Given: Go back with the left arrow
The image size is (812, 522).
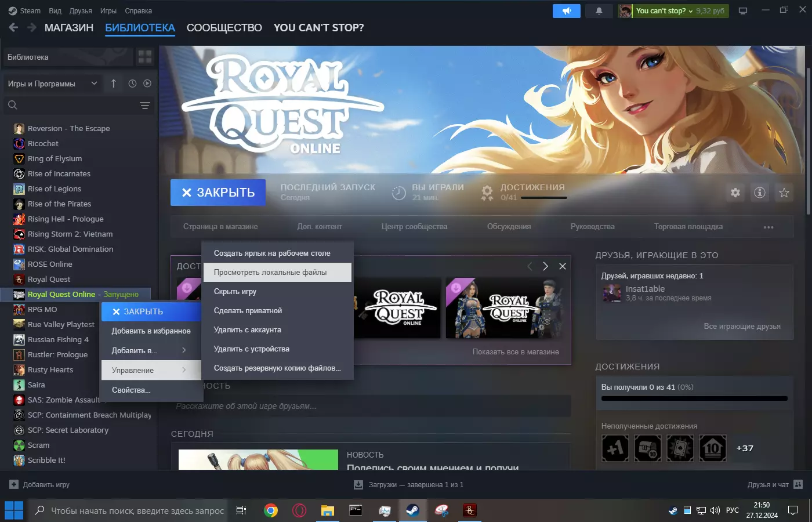Looking at the screenshot, I should click(13, 27).
